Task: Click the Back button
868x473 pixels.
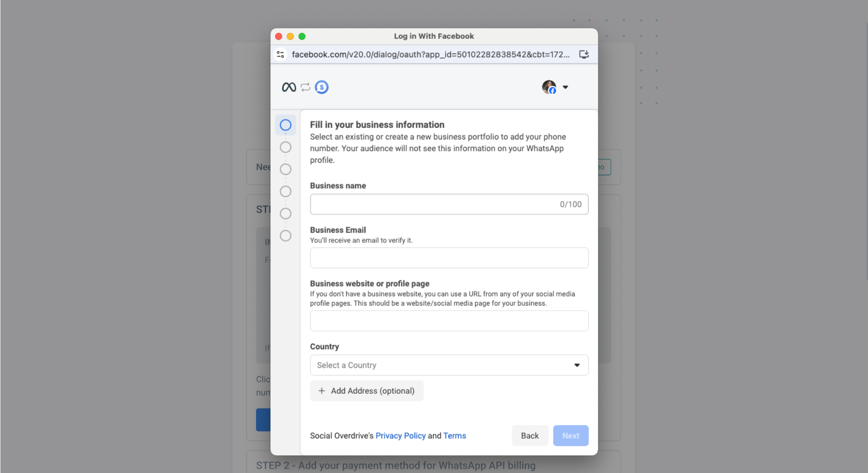Action: point(530,436)
